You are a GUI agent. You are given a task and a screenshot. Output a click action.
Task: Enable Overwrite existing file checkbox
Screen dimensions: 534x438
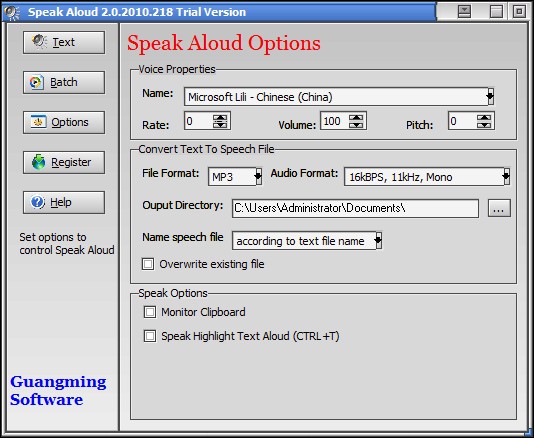click(x=148, y=264)
